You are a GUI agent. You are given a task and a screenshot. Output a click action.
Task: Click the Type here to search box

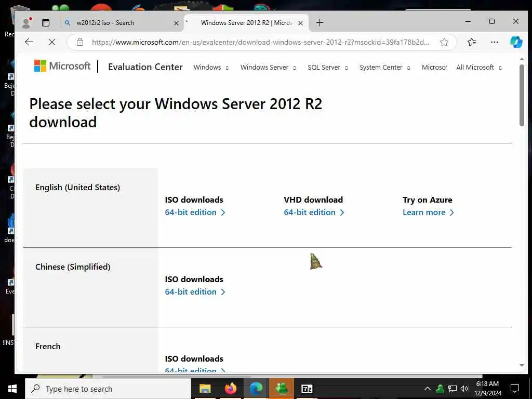point(108,389)
